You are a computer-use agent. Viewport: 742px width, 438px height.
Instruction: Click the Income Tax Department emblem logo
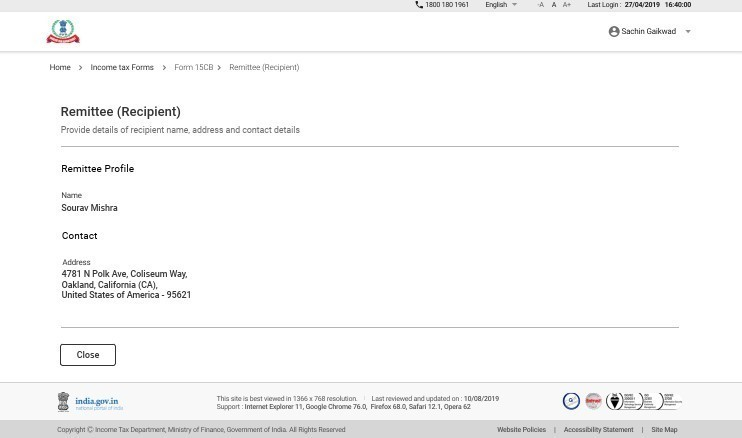tap(62, 32)
